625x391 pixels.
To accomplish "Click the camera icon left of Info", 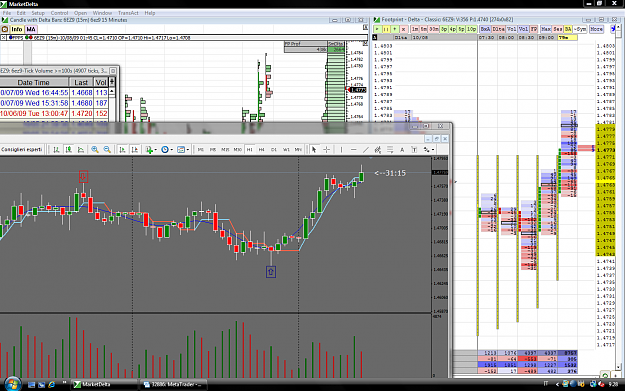I will pos(5,29).
